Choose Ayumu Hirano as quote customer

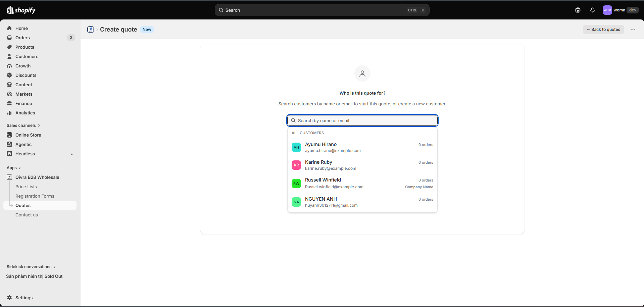pos(362,147)
